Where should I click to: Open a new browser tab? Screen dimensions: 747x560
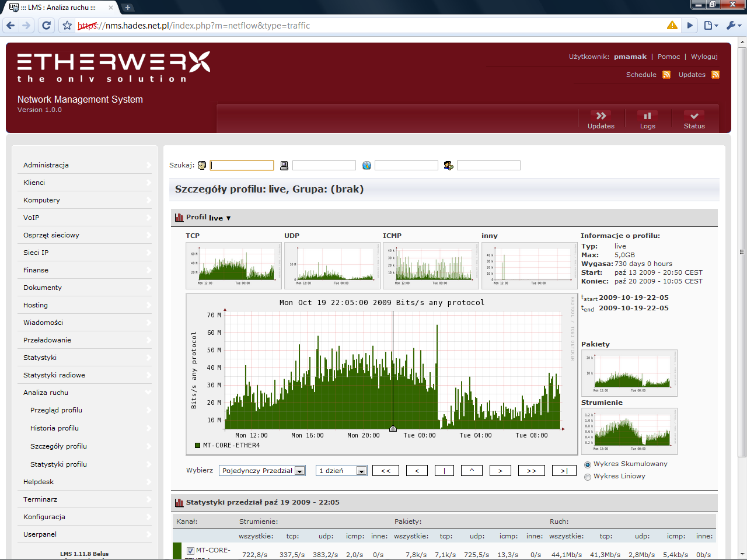tap(128, 8)
